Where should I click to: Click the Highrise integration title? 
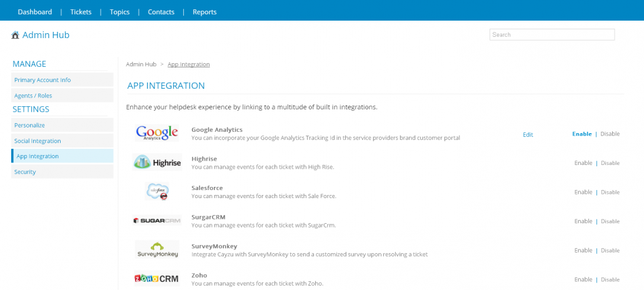coord(204,159)
